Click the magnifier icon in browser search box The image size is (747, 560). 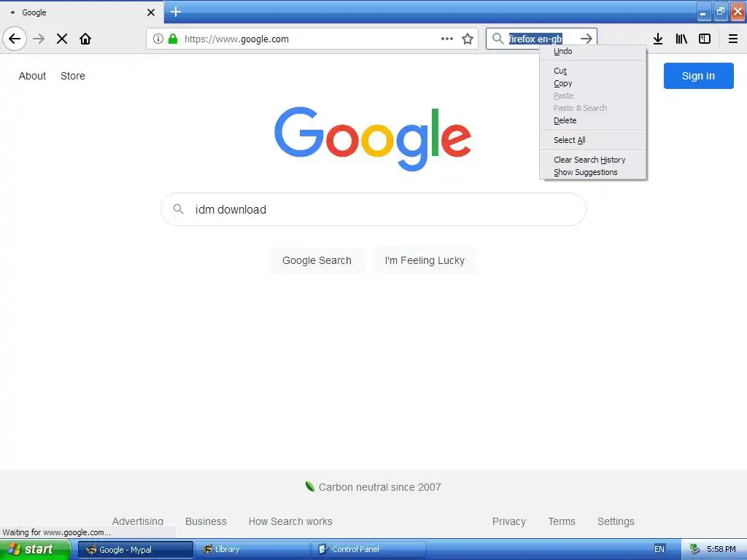click(498, 39)
